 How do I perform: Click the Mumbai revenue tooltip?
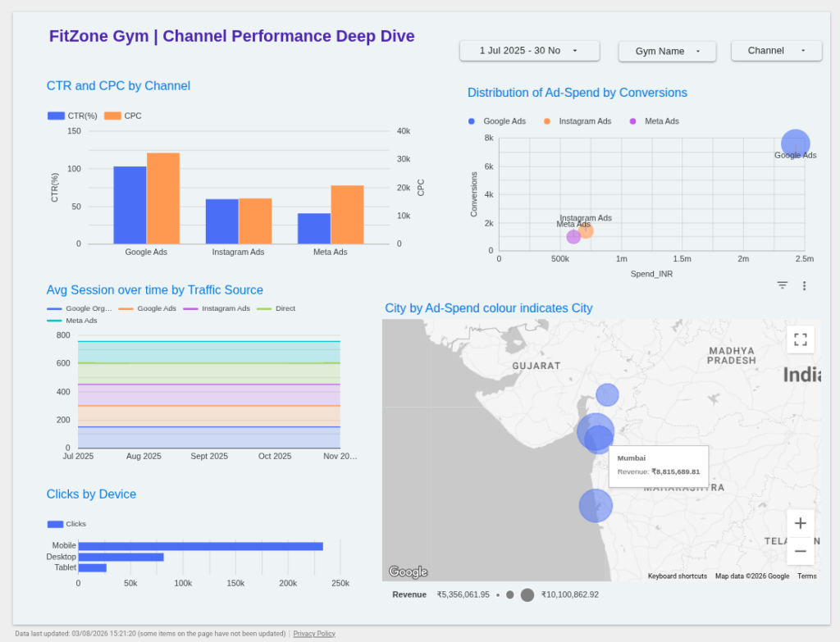(659, 466)
